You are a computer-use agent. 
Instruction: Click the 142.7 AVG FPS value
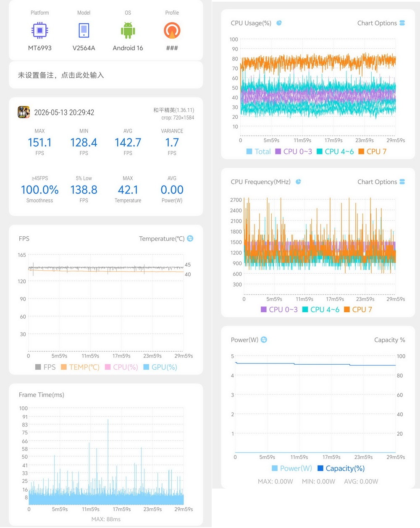point(128,143)
